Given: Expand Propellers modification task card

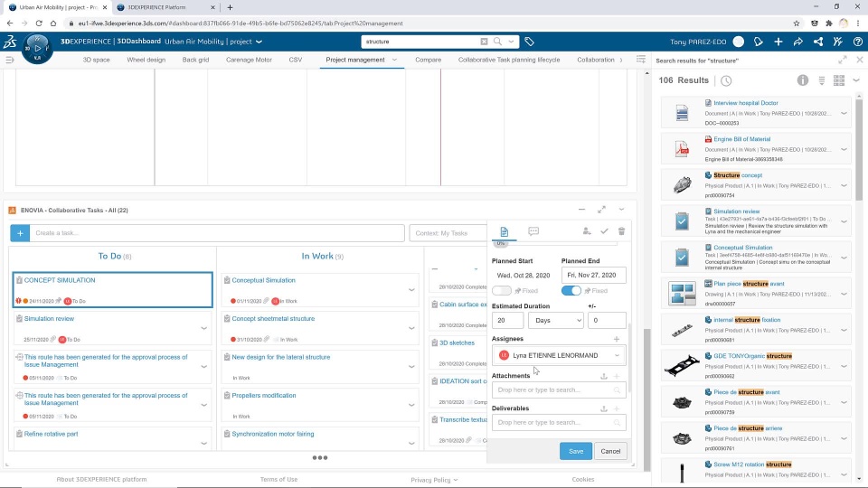Looking at the screenshot, I should point(411,405).
